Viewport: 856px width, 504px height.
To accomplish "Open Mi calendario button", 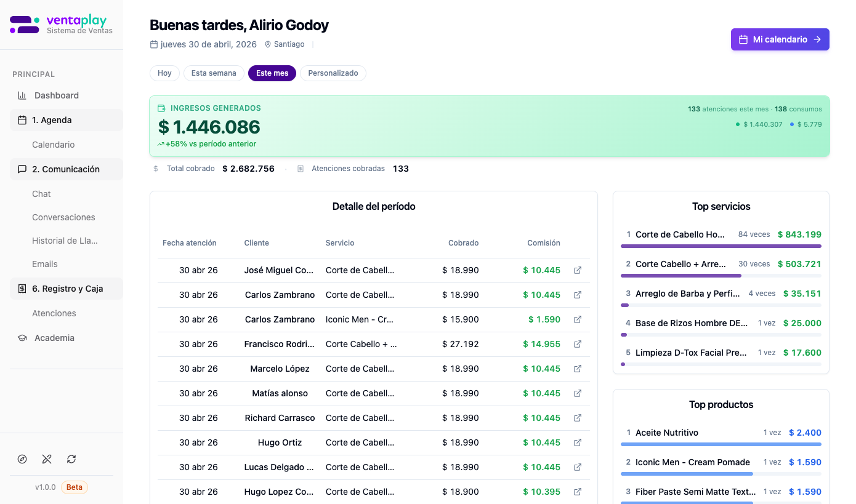I will [780, 39].
